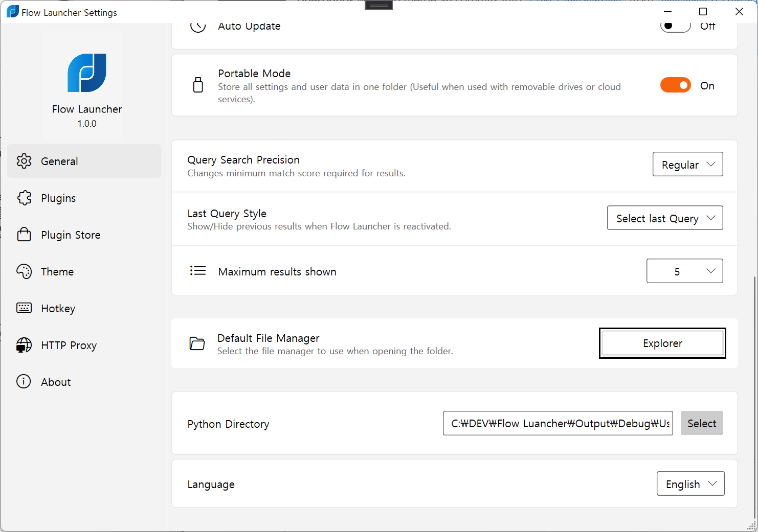758x532 pixels.
Task: Click the Flow Launcher title bar icon
Action: pos(12,11)
